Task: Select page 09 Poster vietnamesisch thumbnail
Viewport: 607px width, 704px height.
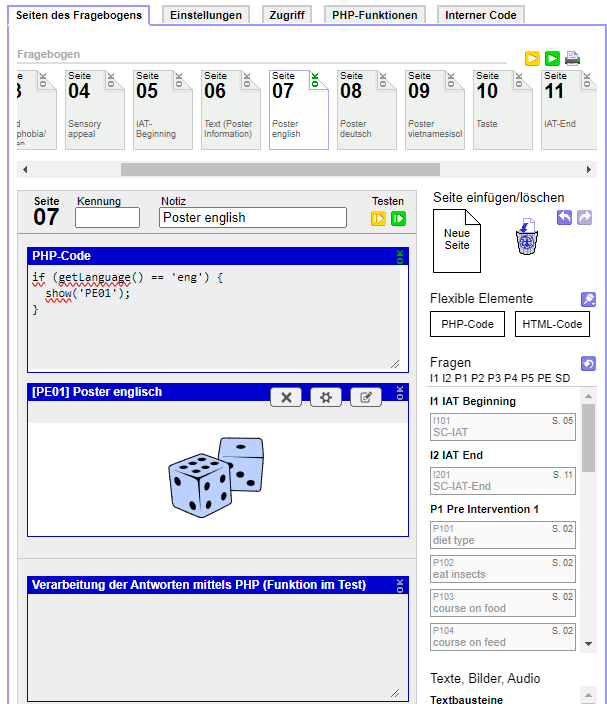Action: pos(435,110)
